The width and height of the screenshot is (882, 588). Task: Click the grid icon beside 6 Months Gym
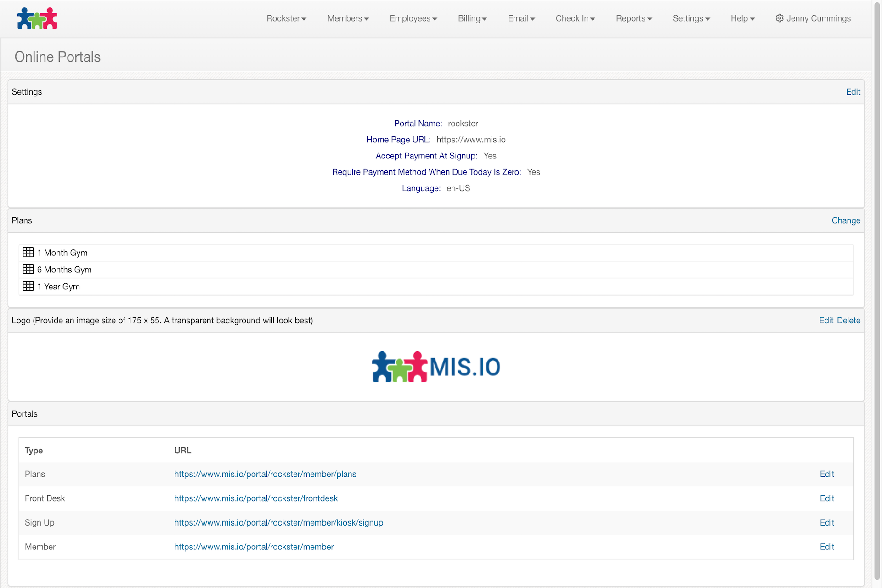tap(28, 269)
